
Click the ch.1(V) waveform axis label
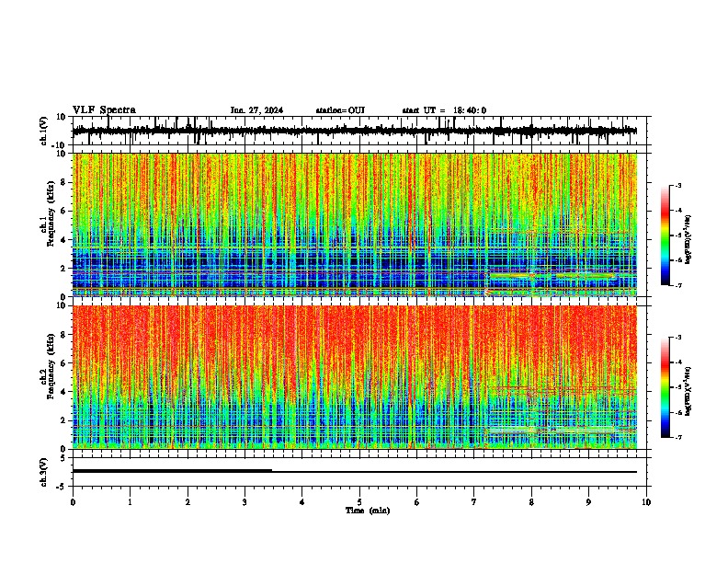44,131
